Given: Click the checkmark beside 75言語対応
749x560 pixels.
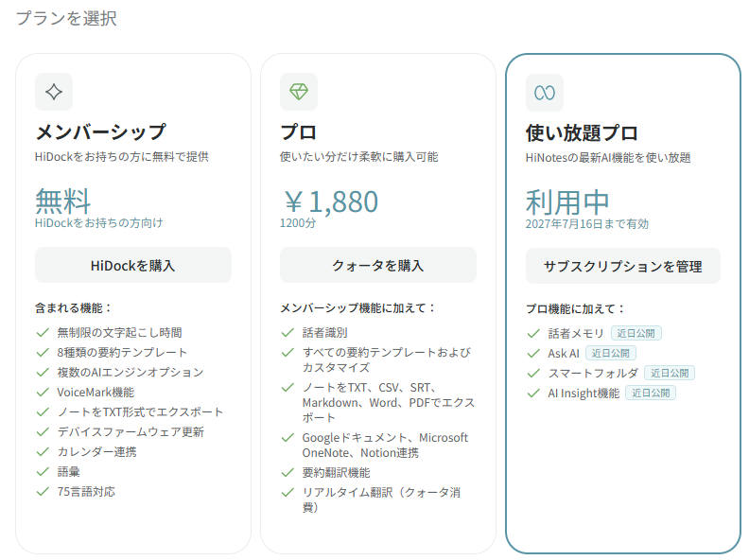Looking at the screenshot, I should 43,491.
